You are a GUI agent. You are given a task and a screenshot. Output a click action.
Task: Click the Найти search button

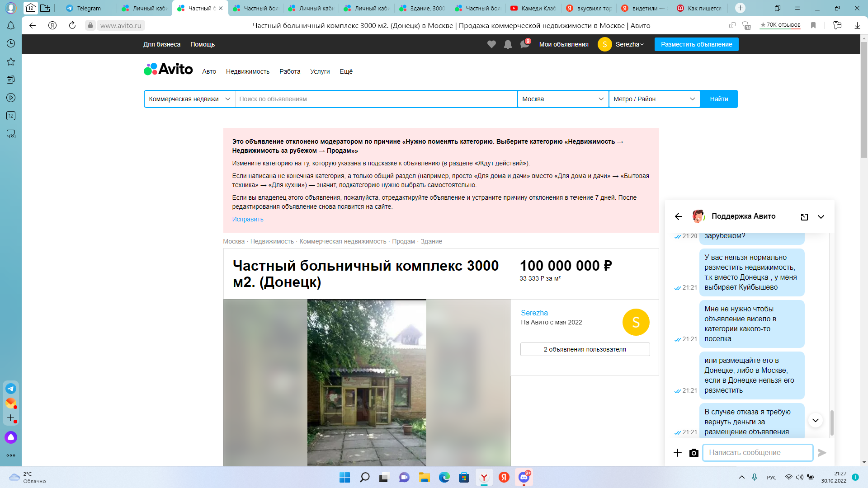[x=719, y=99]
